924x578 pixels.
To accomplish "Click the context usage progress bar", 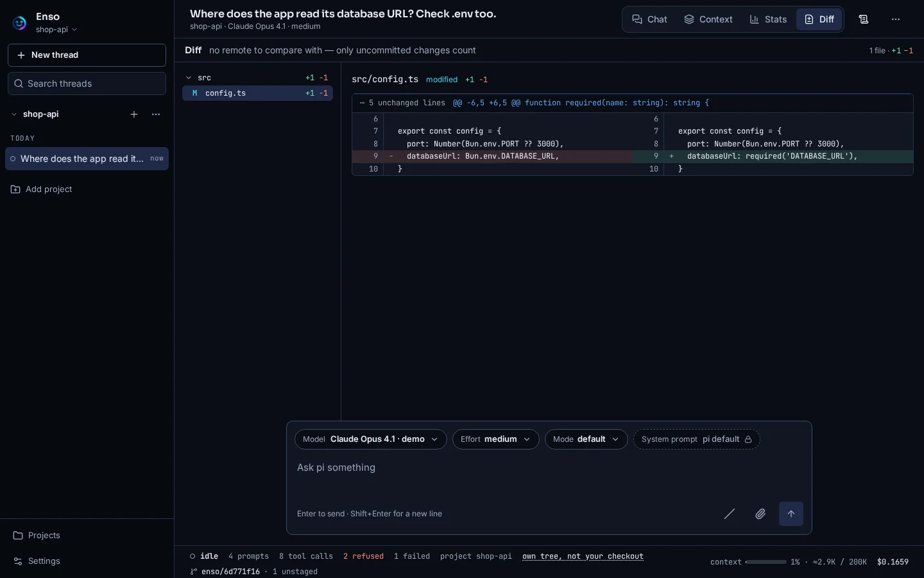I will pyautogui.click(x=766, y=562).
